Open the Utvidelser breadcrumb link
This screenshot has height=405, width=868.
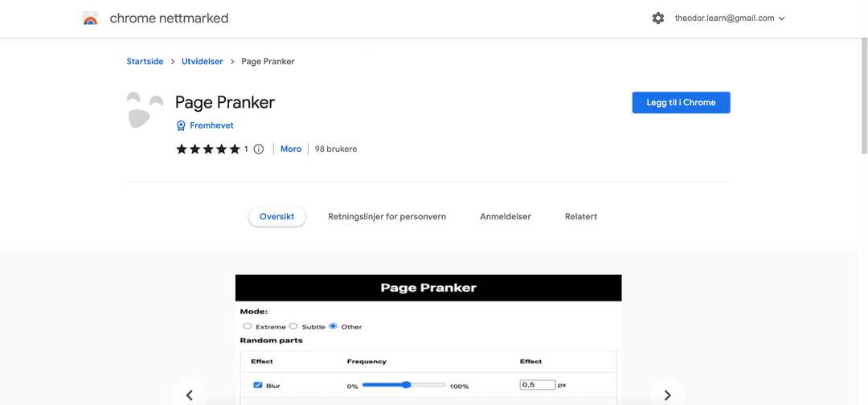coord(202,61)
